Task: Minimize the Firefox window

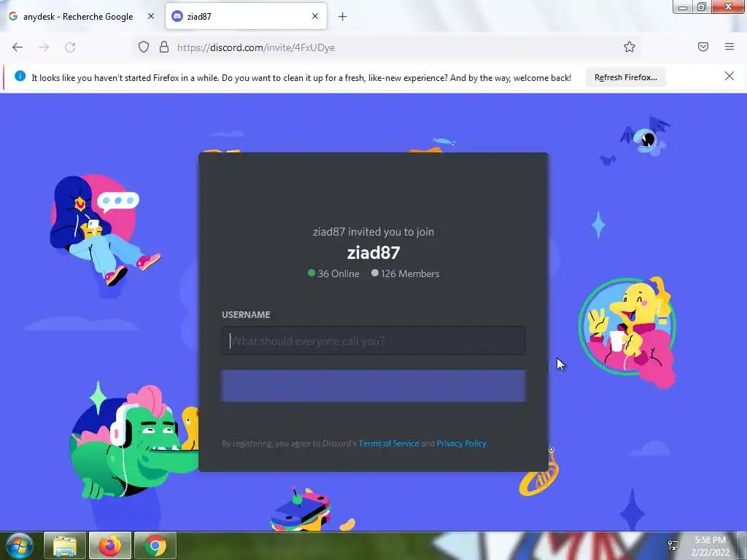Action: [x=683, y=7]
